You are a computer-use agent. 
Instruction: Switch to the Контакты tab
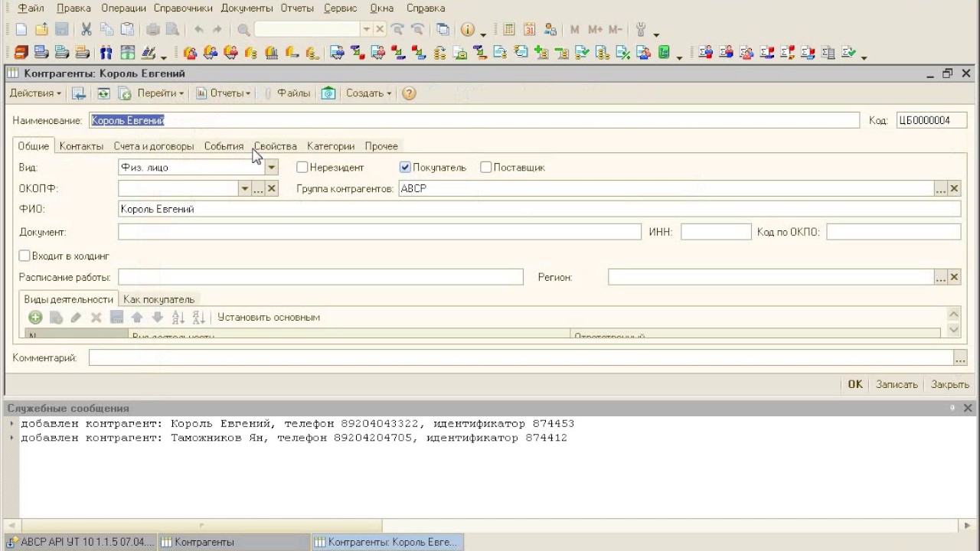coord(81,146)
